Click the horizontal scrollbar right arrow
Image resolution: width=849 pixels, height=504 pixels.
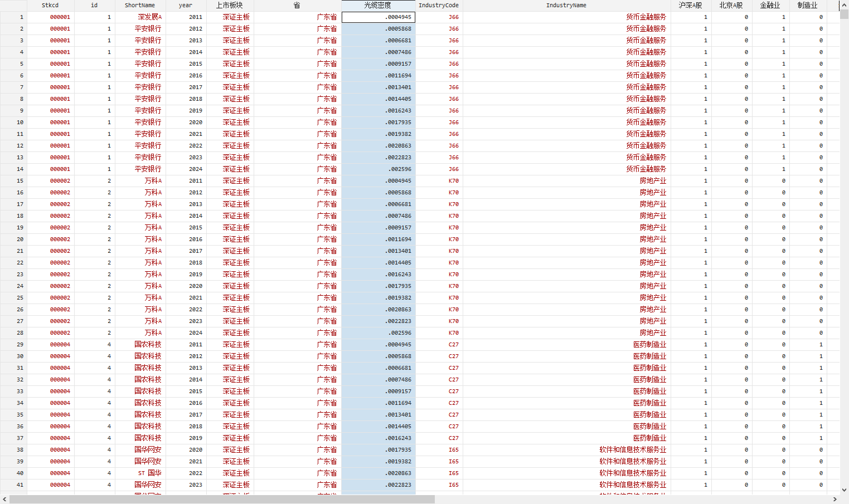coord(835,500)
